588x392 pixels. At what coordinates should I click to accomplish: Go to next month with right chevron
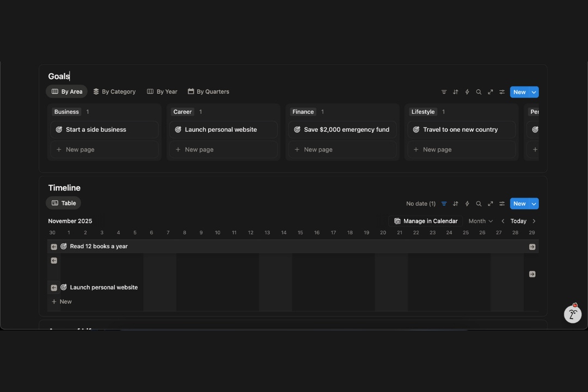[x=534, y=221]
